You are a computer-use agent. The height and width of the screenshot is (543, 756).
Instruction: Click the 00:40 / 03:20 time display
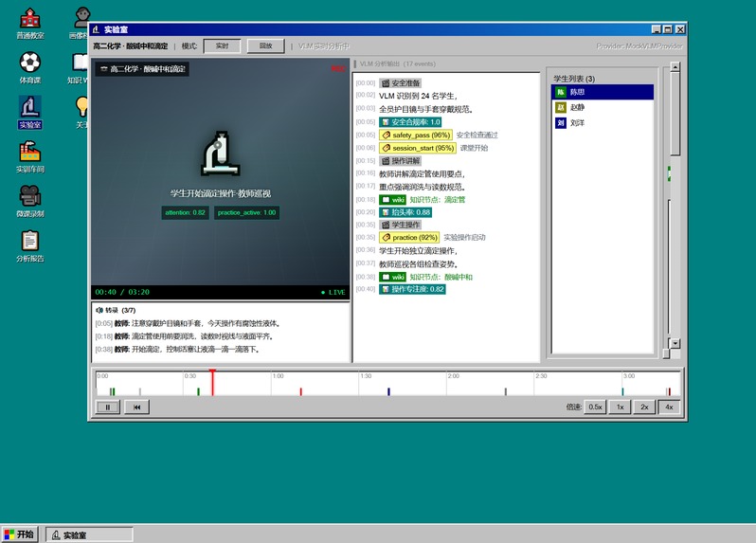122,292
